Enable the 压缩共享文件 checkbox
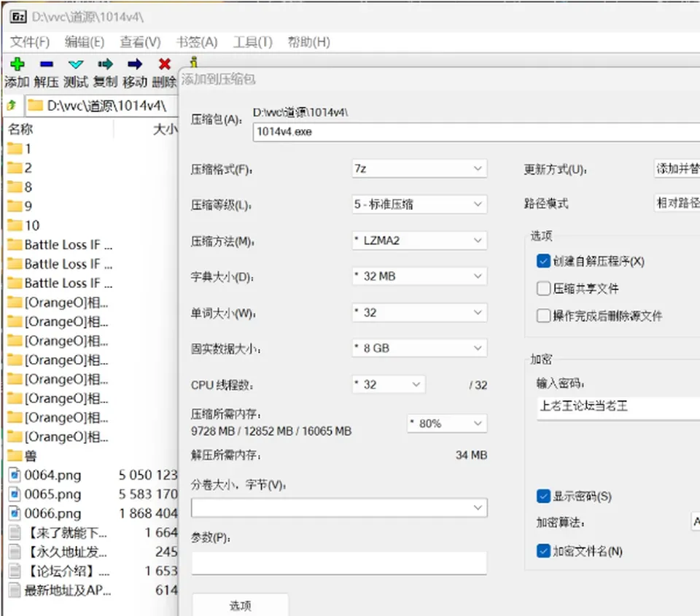 [x=543, y=289]
